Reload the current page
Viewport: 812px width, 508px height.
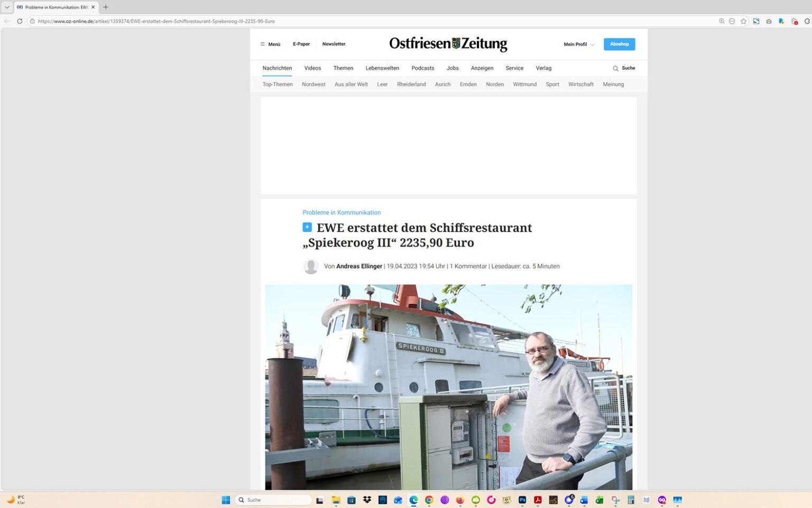[20, 21]
